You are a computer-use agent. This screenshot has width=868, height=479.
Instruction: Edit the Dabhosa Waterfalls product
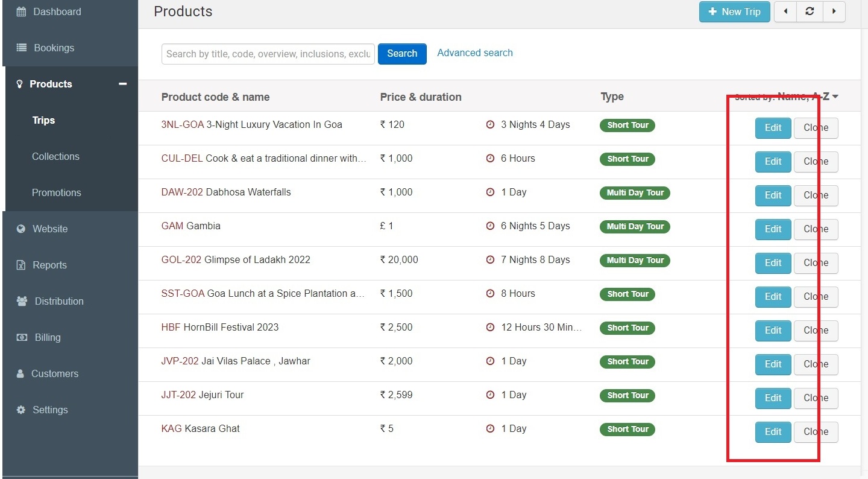click(773, 195)
